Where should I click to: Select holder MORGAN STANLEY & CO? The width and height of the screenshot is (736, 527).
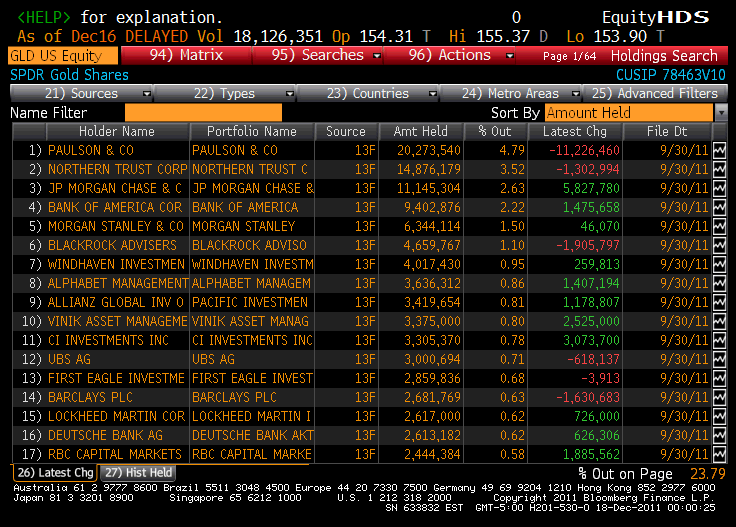pyautogui.click(x=116, y=227)
